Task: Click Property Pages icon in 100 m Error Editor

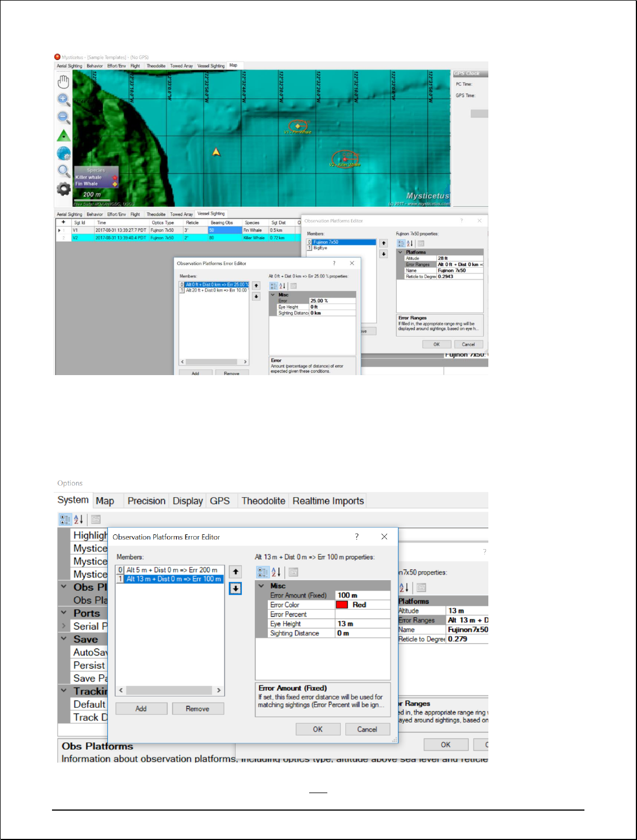Action: (x=293, y=572)
